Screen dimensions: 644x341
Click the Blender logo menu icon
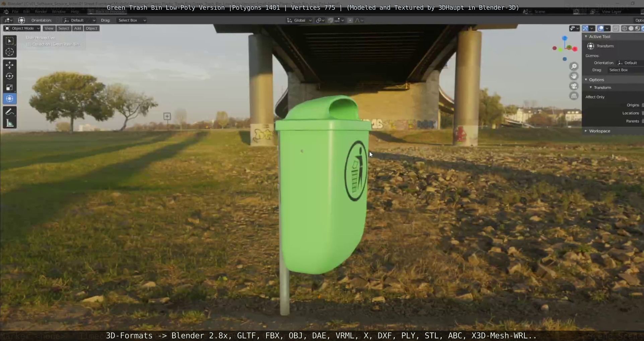6,12
